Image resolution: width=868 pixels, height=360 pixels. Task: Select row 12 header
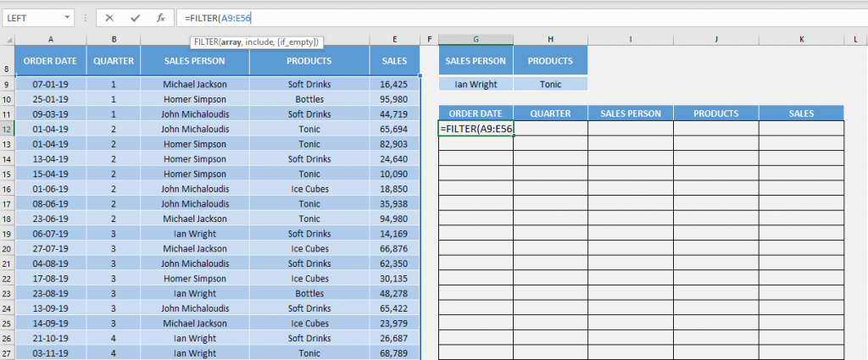coord(7,129)
